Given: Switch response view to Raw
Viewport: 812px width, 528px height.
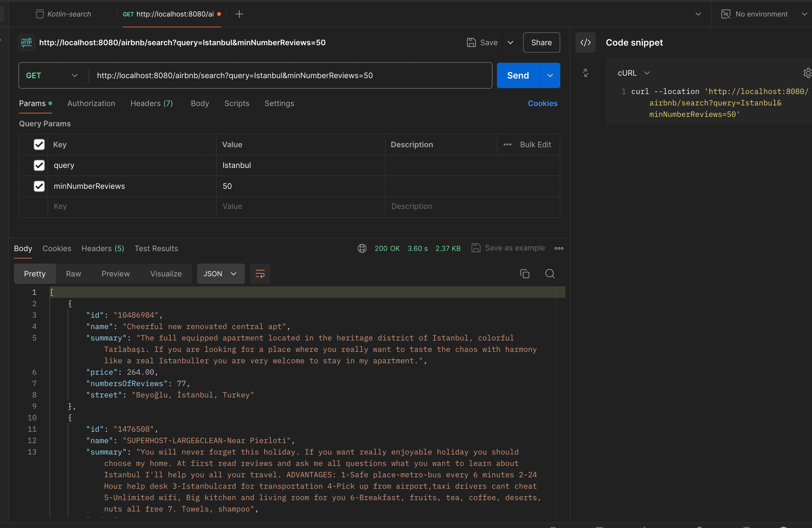Looking at the screenshot, I should [73, 274].
